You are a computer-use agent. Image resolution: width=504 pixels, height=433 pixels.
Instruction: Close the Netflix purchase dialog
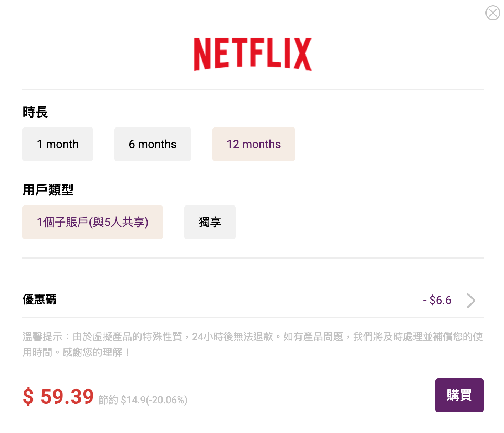click(493, 13)
